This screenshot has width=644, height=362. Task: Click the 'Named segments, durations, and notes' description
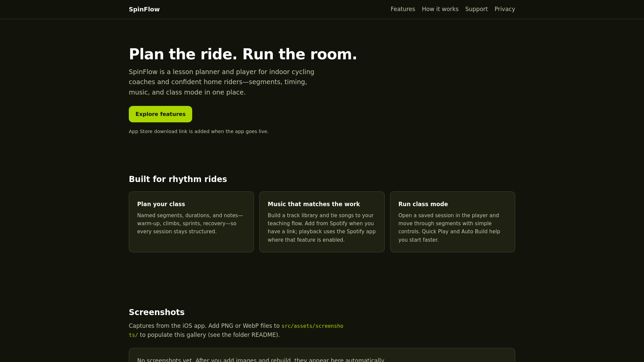pyautogui.click(x=190, y=224)
